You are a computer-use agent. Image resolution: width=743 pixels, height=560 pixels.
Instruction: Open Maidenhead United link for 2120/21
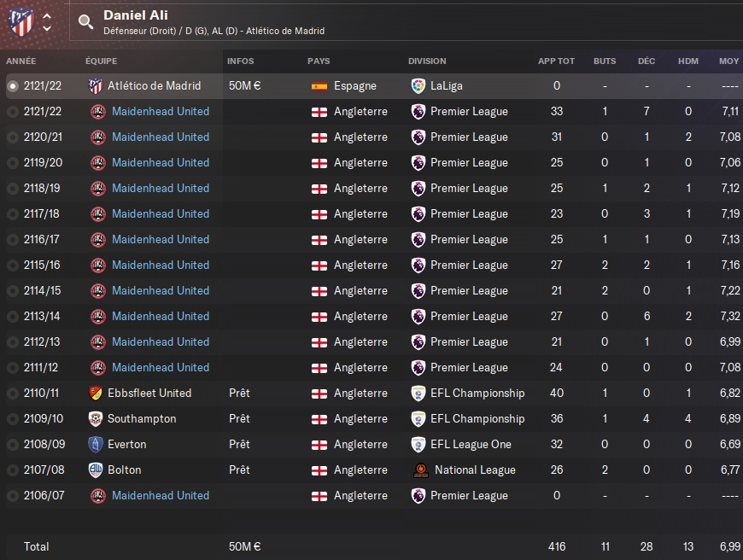[x=161, y=137]
